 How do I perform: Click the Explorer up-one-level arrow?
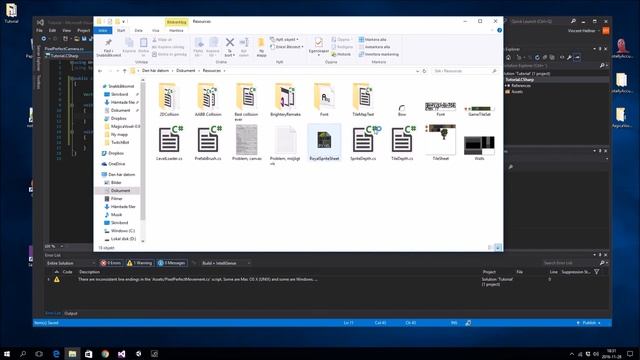coord(124,71)
